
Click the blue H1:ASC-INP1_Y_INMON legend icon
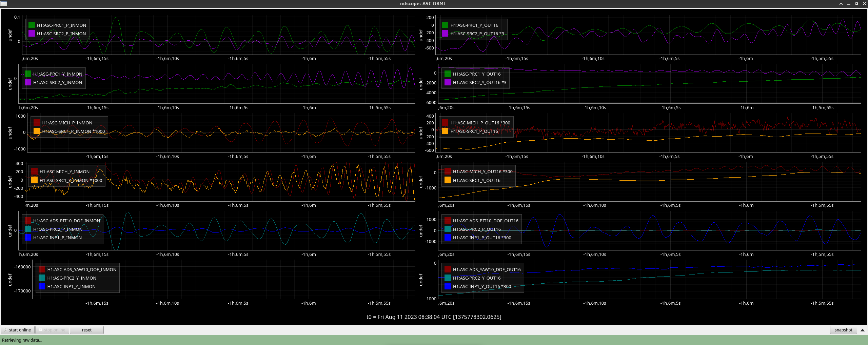point(42,286)
